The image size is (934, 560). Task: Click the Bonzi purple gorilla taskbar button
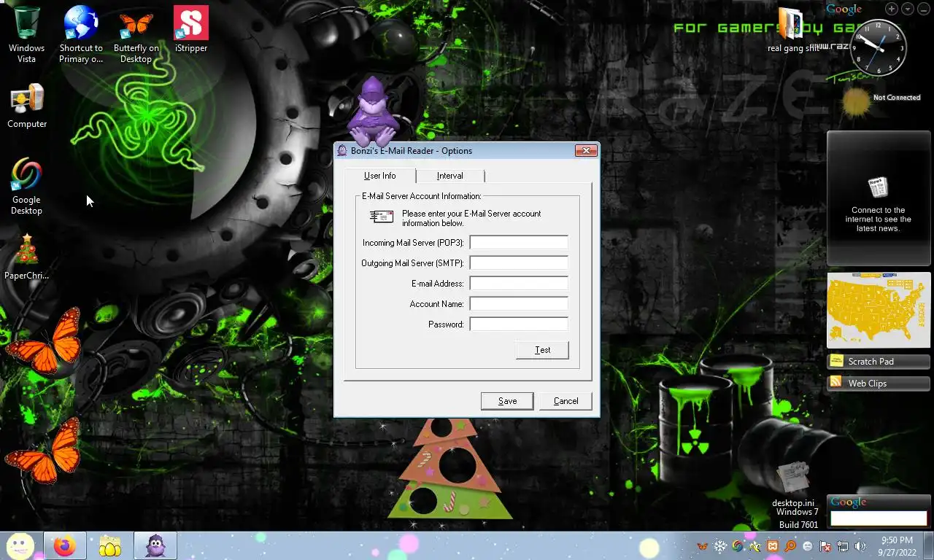point(155,545)
